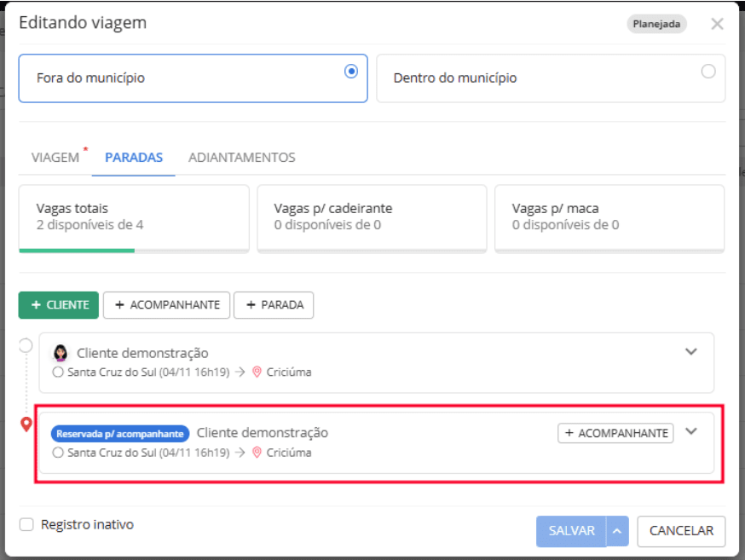
Task: Click the green Vagas totais progress bar
Action: tap(77, 251)
